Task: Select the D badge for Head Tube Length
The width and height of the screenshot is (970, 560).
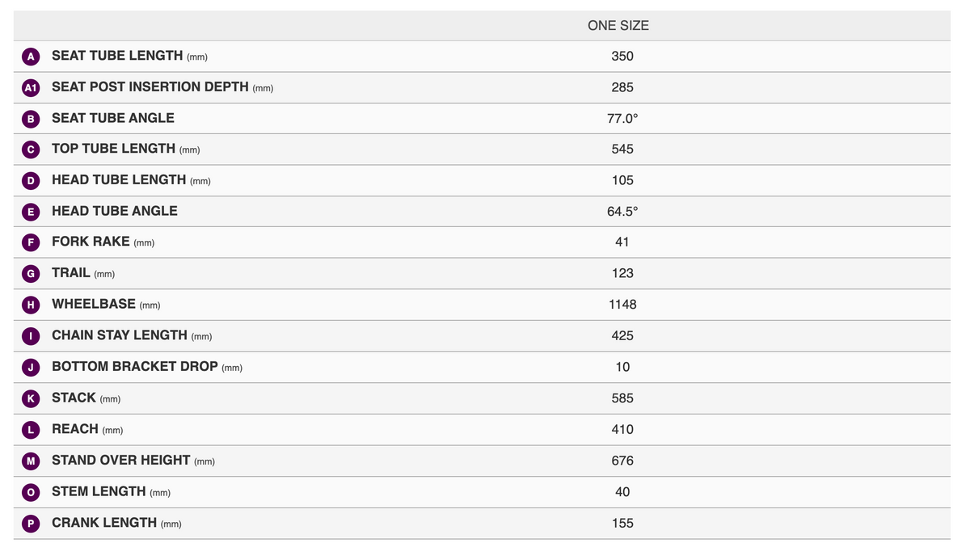Action: tap(31, 181)
